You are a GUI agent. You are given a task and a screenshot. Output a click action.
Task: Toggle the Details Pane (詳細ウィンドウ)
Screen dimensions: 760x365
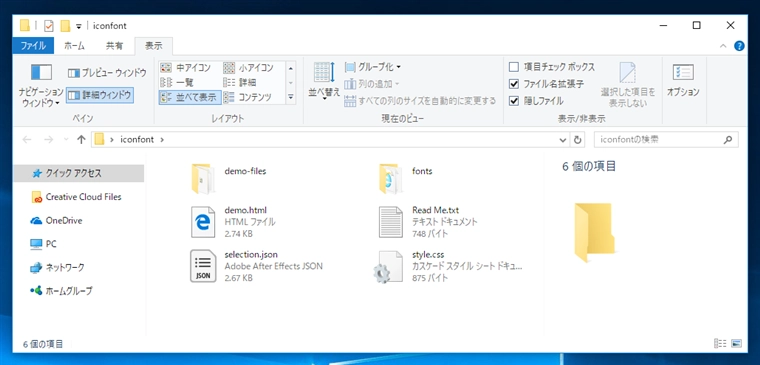(100, 95)
